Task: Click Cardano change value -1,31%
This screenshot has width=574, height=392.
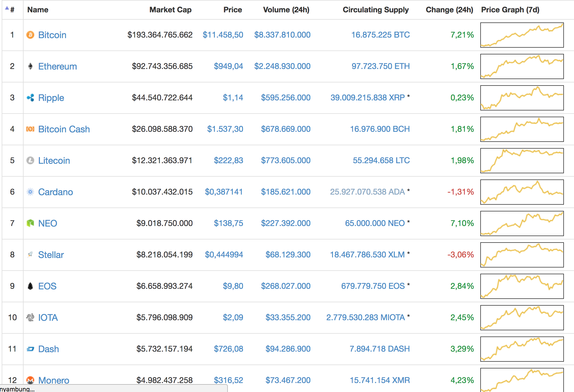Action: [460, 192]
